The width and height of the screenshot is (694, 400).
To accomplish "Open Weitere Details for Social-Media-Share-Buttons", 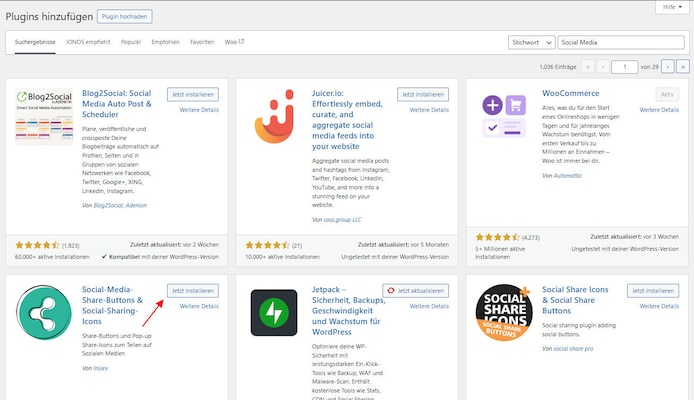I will point(199,306).
